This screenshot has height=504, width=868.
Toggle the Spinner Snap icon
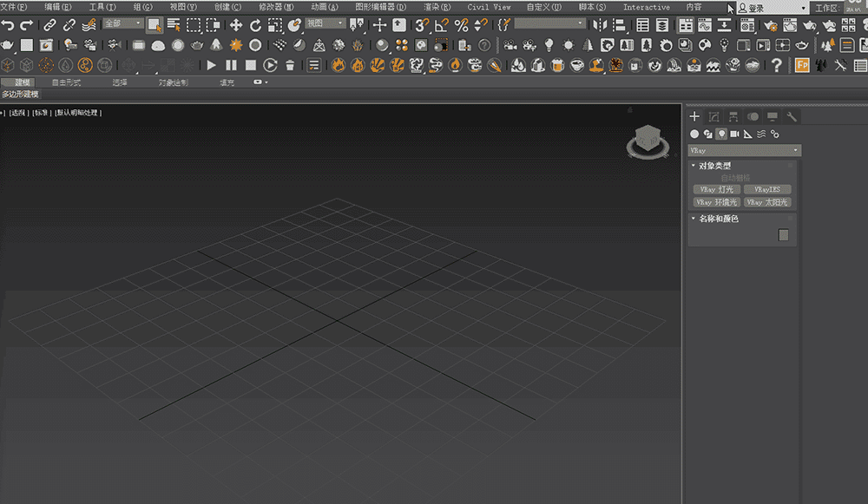(481, 25)
